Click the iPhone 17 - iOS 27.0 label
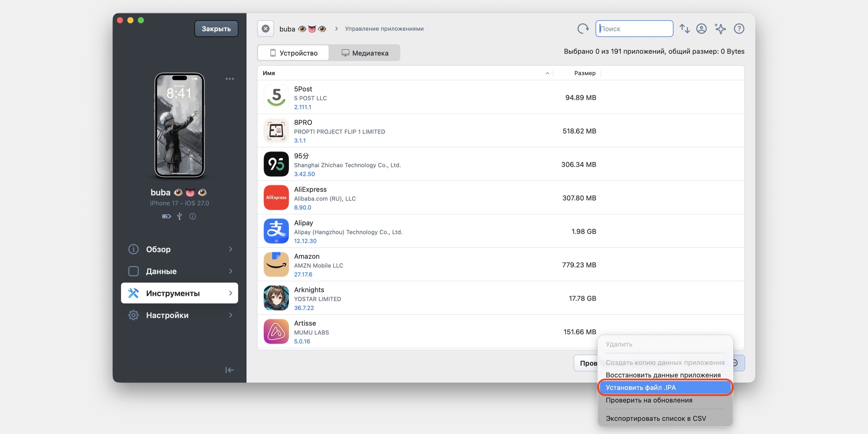 click(180, 203)
